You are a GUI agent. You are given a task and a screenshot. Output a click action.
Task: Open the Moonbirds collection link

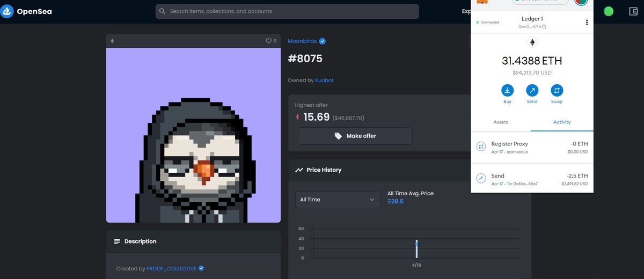point(302,41)
